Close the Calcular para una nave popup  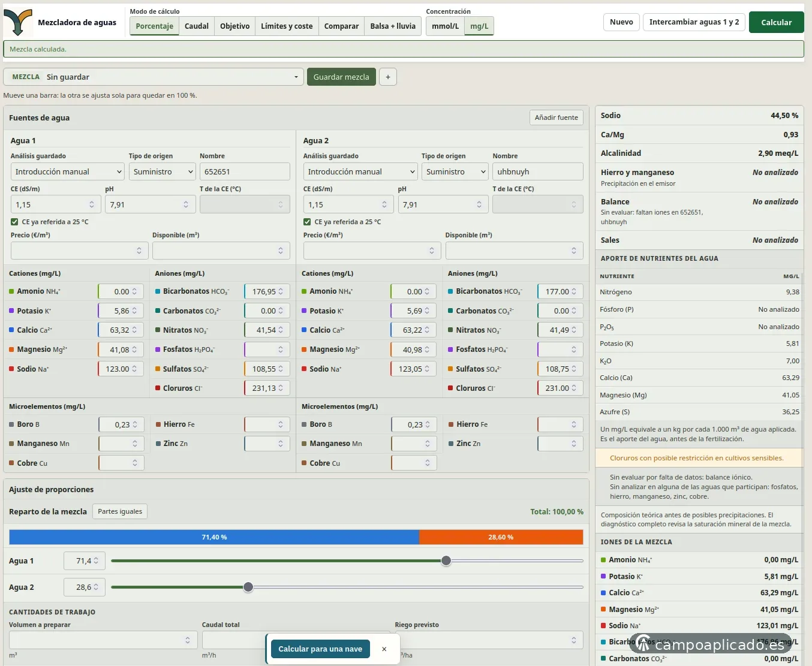point(384,649)
